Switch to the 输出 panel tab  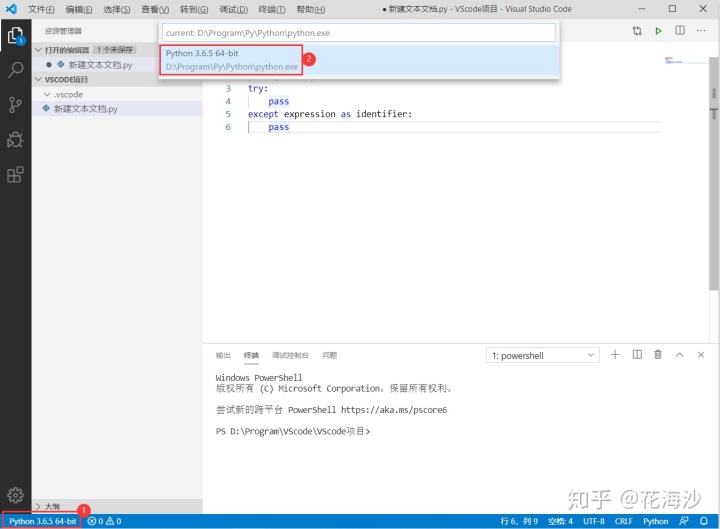tap(223, 355)
